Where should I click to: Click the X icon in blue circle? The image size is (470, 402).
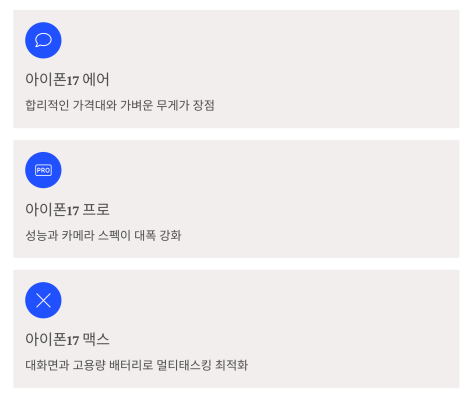click(43, 300)
